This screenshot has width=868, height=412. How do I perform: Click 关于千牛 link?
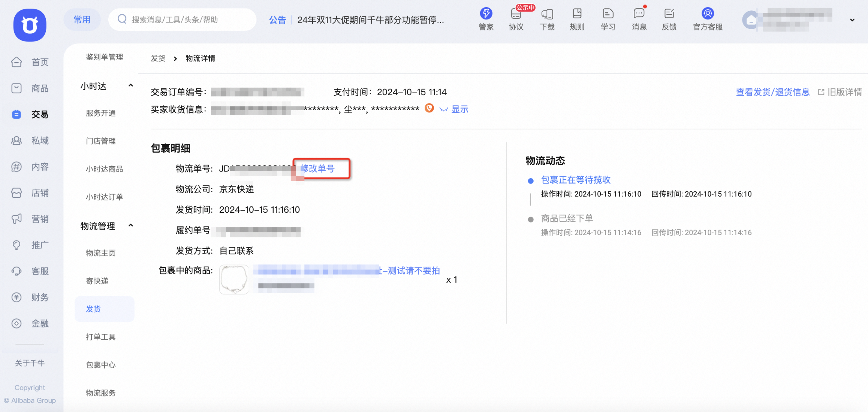click(x=30, y=363)
